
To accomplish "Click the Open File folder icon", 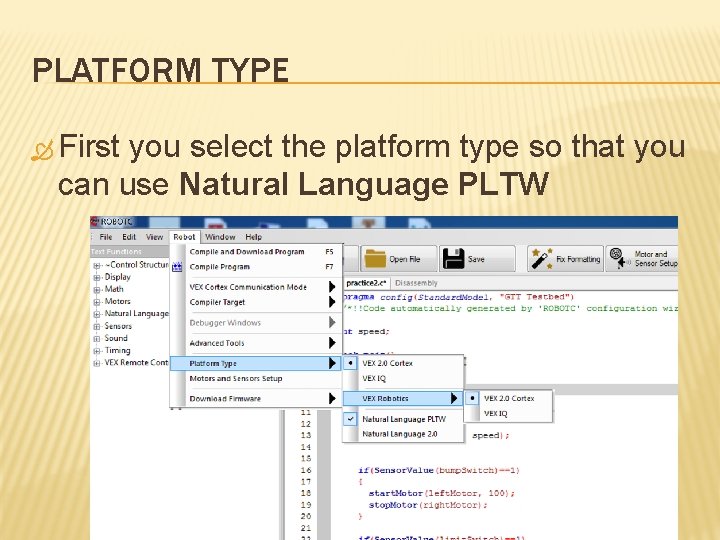I will (375, 259).
